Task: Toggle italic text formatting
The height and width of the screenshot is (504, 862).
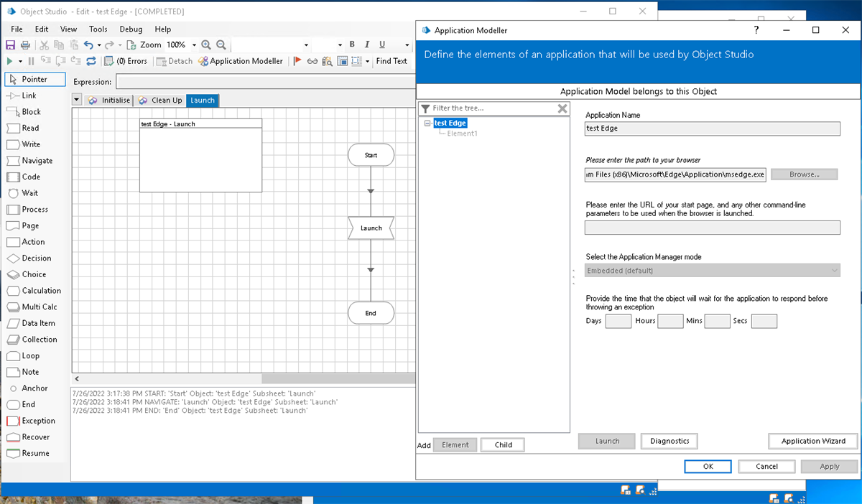Action: coord(367,45)
